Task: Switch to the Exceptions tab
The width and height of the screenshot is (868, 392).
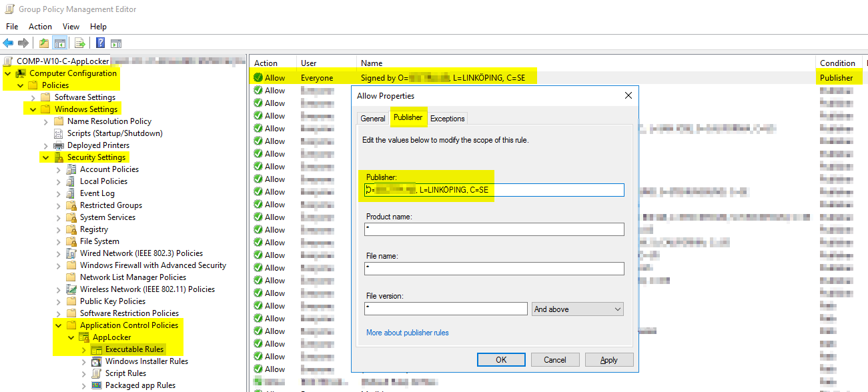Action: click(x=447, y=119)
